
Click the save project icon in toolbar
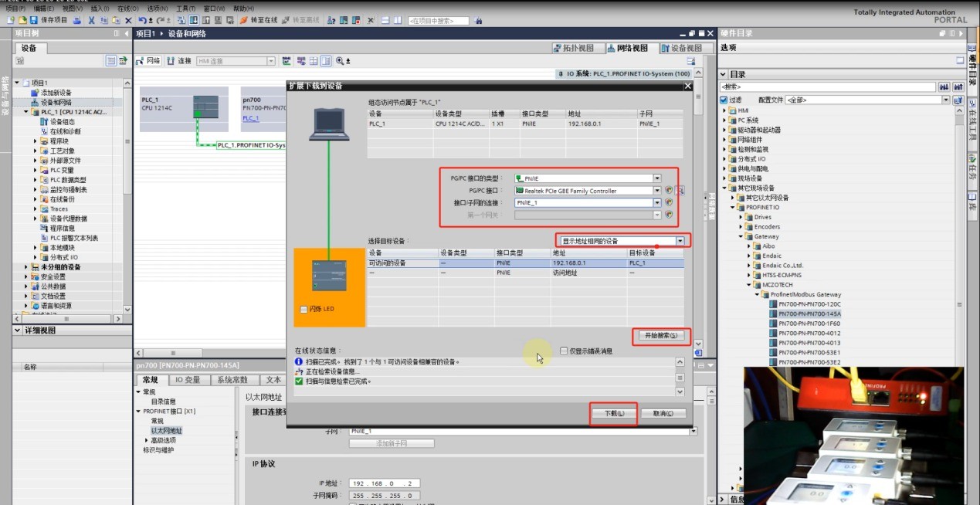(33, 19)
